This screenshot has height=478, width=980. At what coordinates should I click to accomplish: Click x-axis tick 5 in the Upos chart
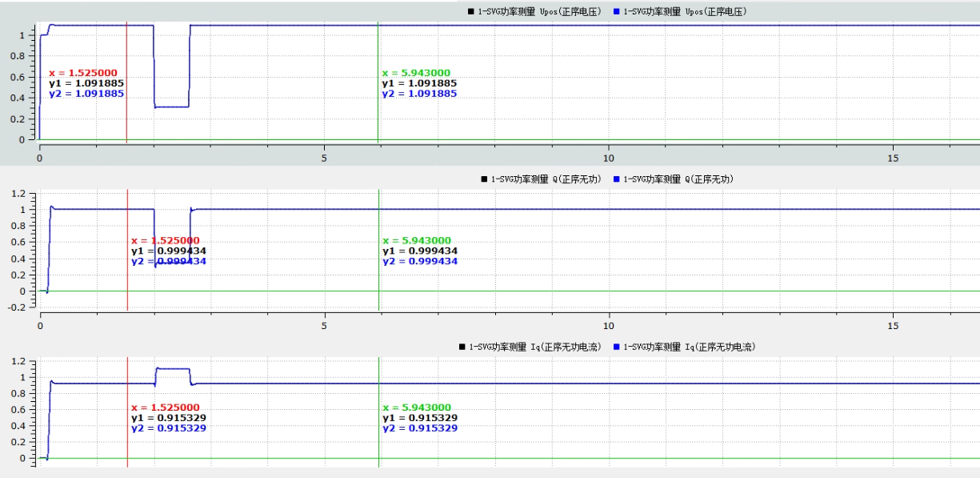pos(324,159)
